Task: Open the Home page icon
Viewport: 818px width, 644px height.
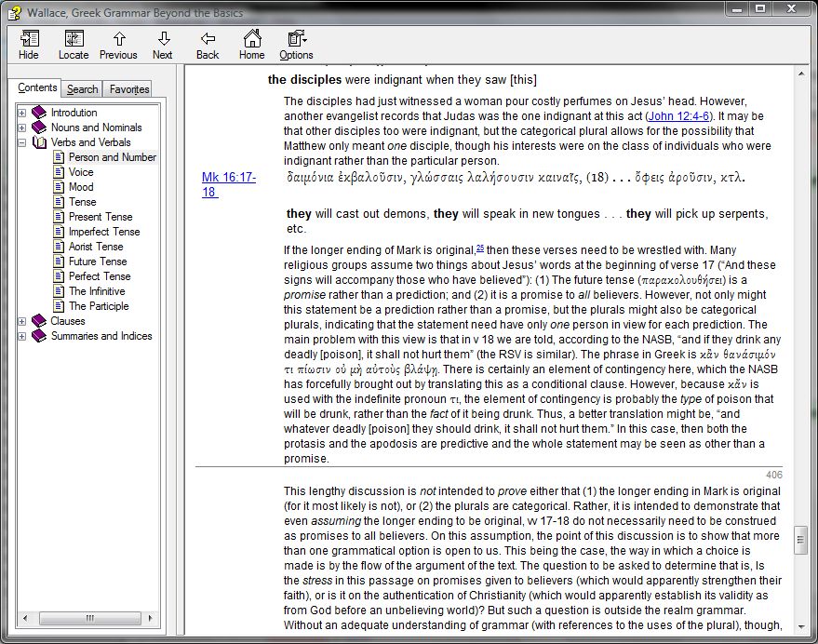Action: tap(251, 44)
